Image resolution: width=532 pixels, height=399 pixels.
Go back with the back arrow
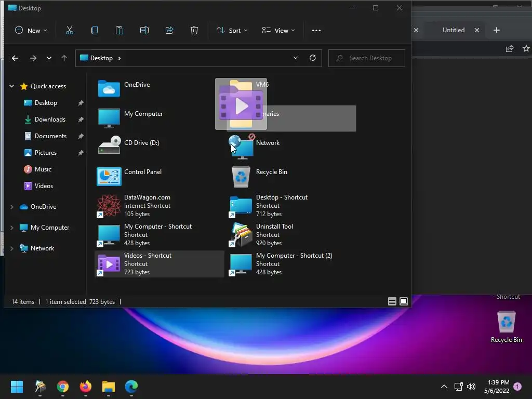(x=15, y=58)
